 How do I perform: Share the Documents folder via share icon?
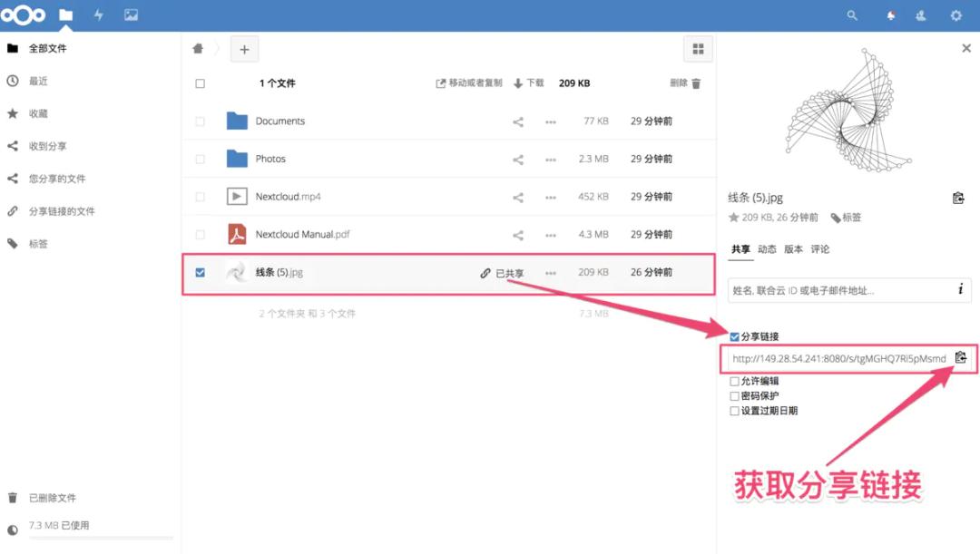tap(517, 120)
